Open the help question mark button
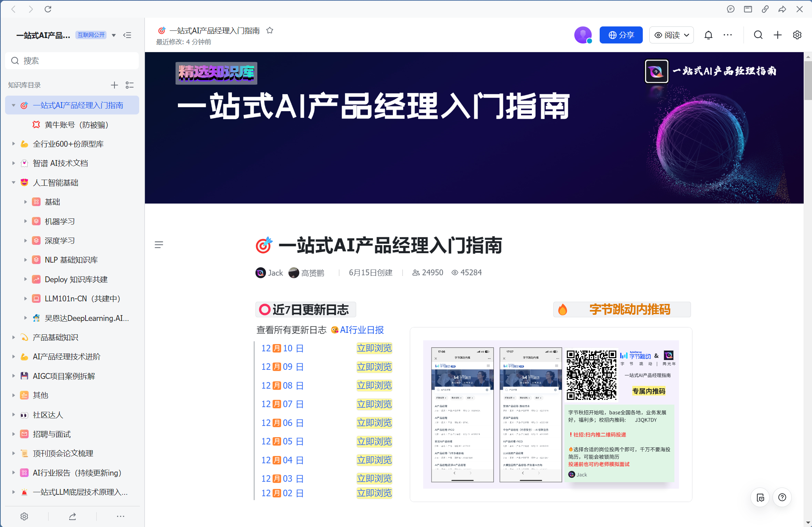Screen dimensions: 812x527 coord(782,497)
